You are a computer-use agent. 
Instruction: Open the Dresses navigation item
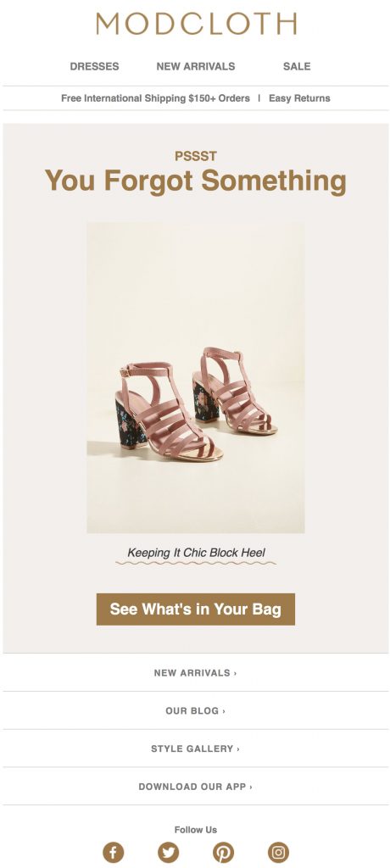point(94,66)
